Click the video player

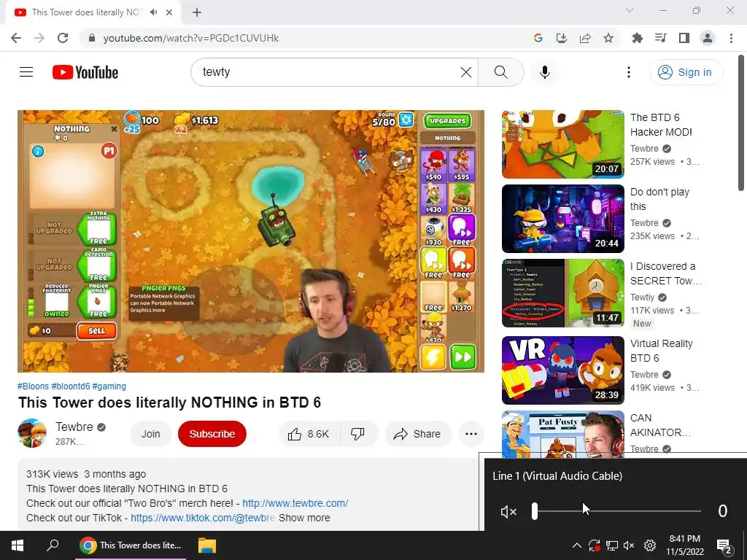[251, 241]
